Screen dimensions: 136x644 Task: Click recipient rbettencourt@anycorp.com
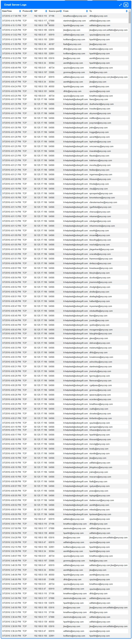point(102,501)
